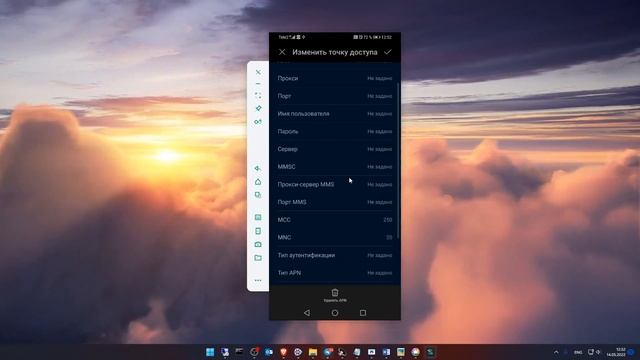Open the Windows Start menu
The image size is (640, 360).
tap(210, 352)
